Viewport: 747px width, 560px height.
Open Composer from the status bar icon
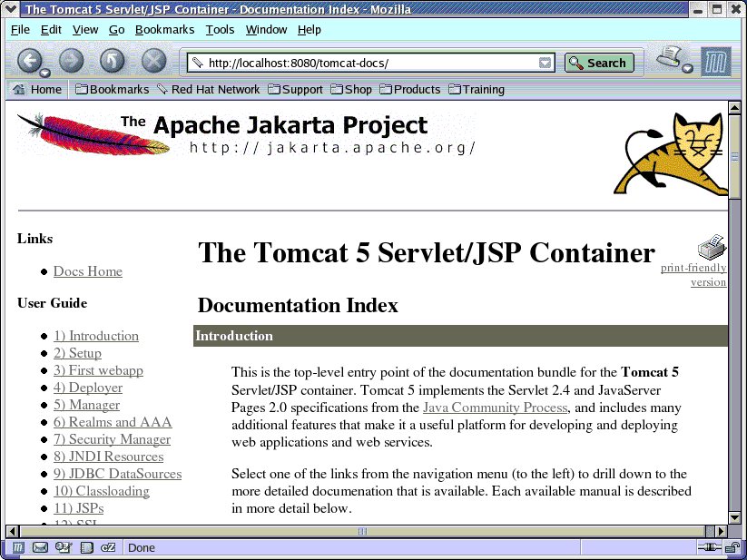[x=64, y=547]
